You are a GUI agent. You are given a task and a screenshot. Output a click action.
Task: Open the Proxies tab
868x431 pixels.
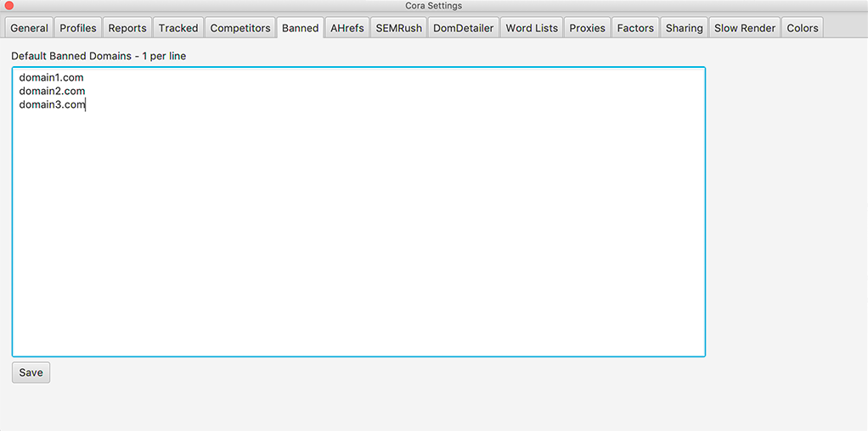pyautogui.click(x=588, y=28)
